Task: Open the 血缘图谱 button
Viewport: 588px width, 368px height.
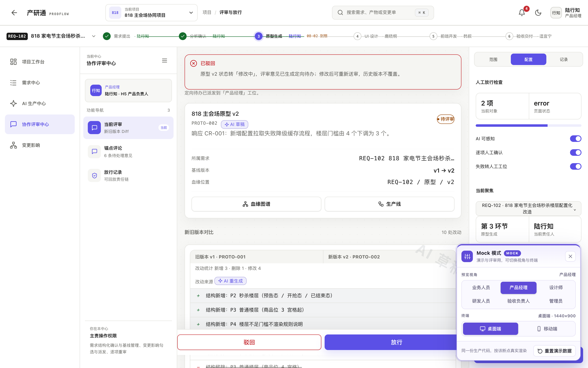Action: click(x=256, y=204)
